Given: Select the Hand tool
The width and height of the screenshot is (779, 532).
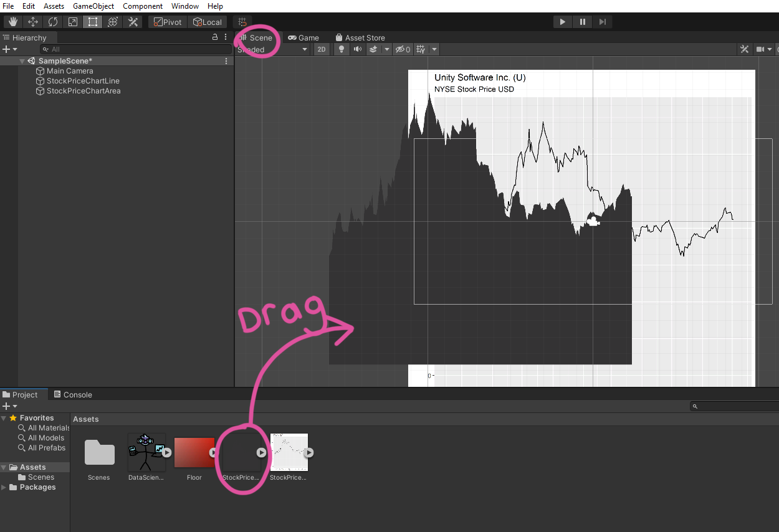Looking at the screenshot, I should click(x=13, y=22).
